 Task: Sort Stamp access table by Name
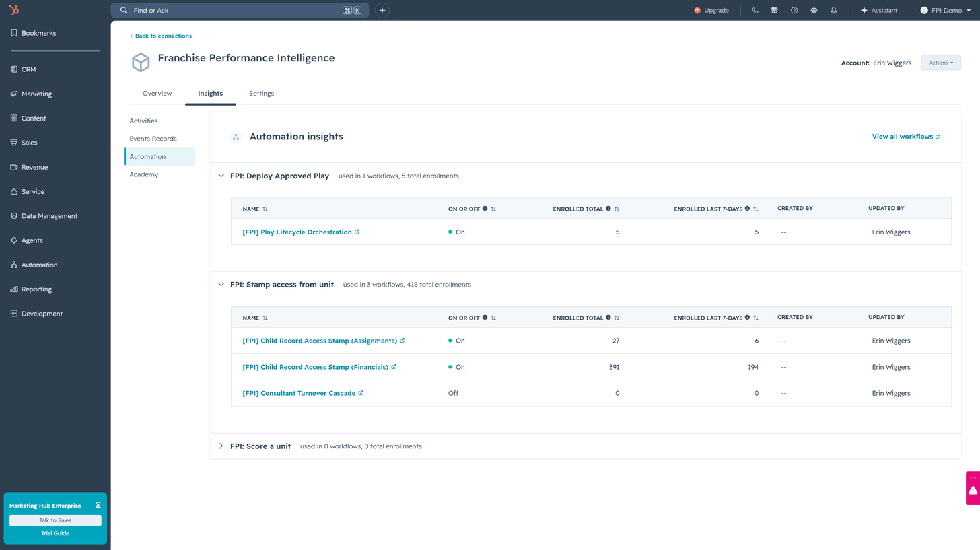[265, 318]
